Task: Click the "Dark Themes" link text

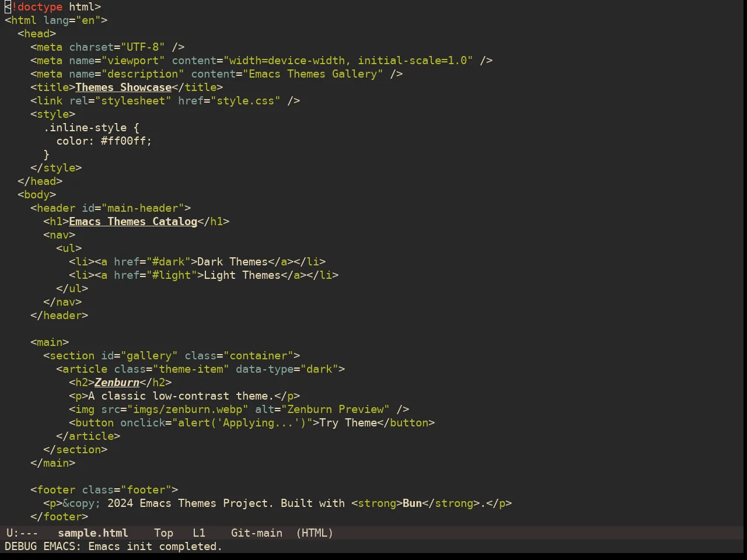Action: click(233, 262)
